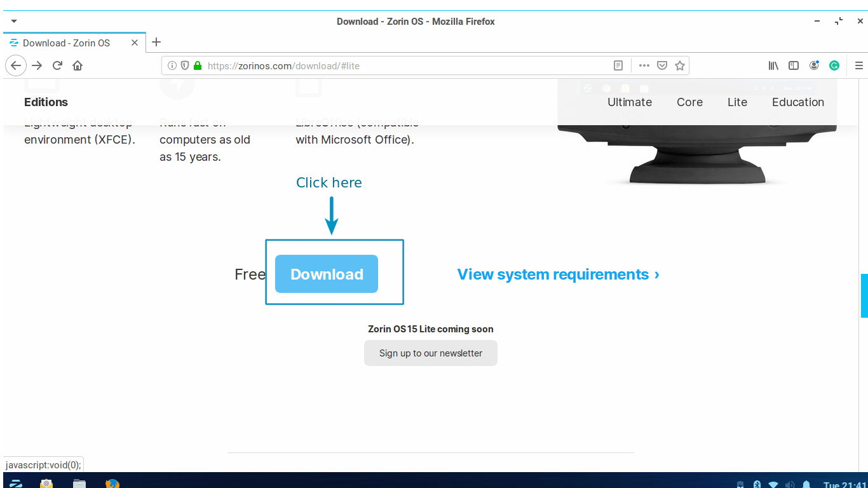Open the Firefox hamburger menu

pos(859,65)
